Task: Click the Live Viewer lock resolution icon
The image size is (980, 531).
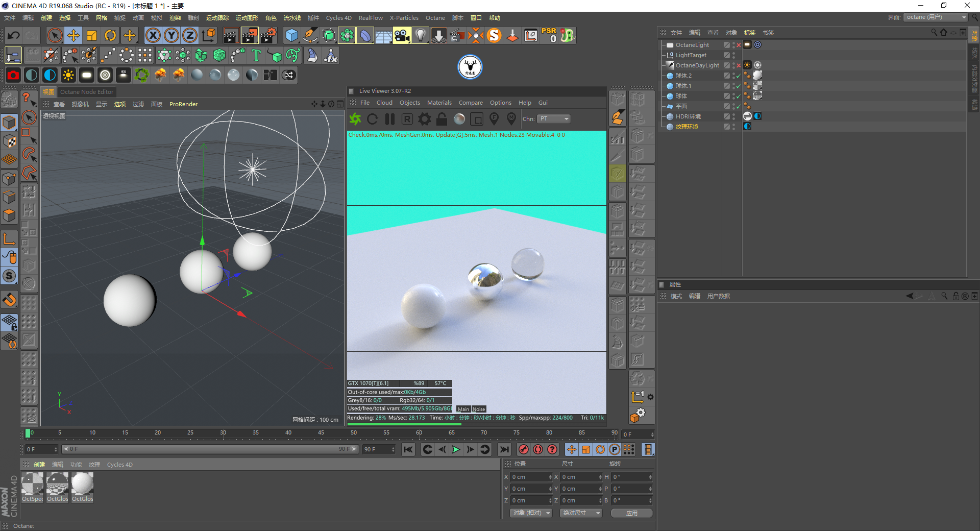Action: [442, 119]
